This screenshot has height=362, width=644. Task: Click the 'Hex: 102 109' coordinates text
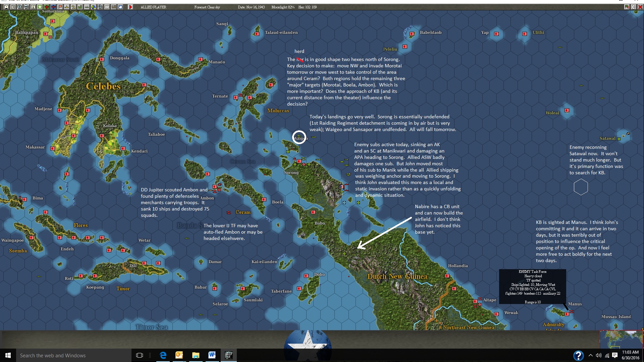coord(307,7)
